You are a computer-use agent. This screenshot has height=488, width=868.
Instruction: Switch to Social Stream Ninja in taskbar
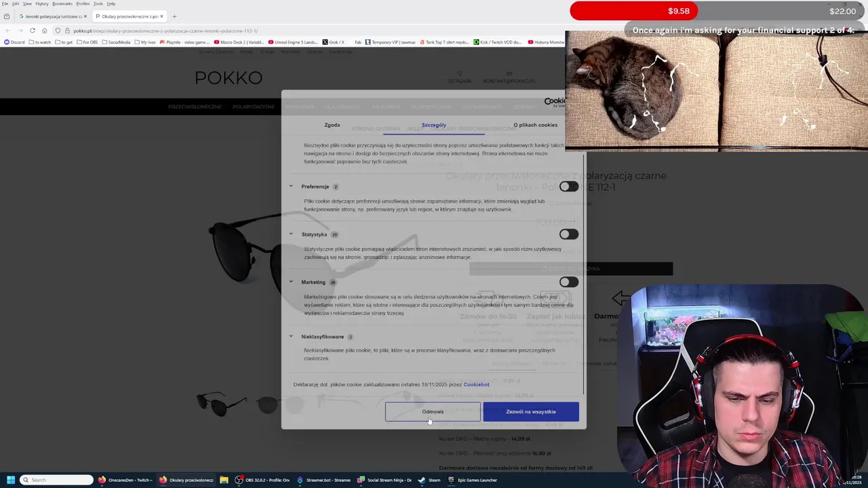coord(384,480)
